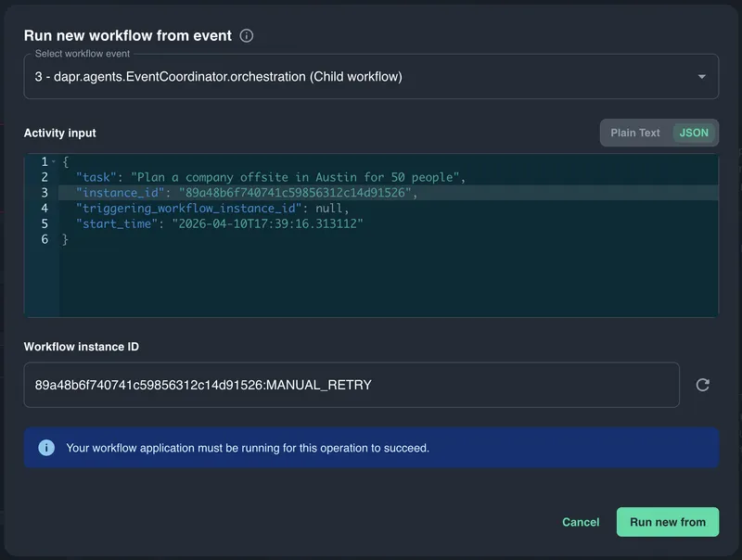
Task: Switch activity input format to JSON
Action: 694,133
